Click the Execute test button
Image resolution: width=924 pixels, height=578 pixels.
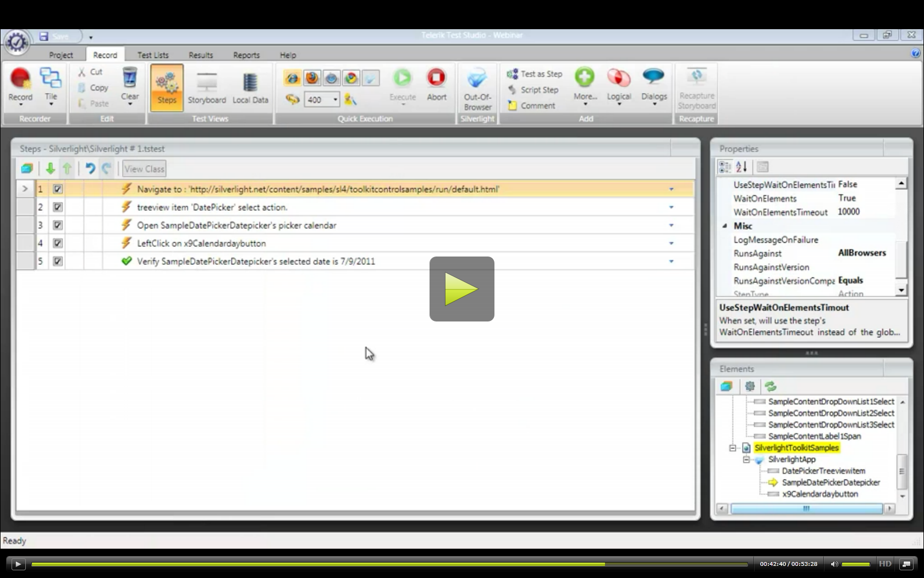[x=403, y=85]
